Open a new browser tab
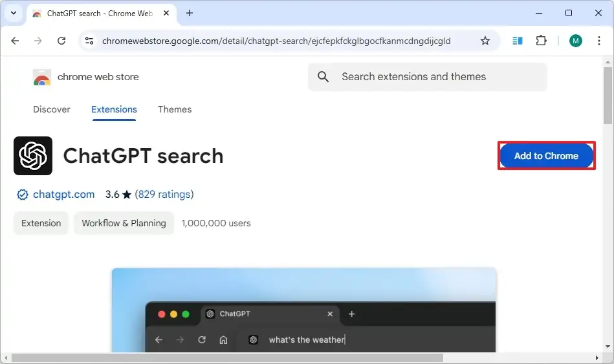The width and height of the screenshot is (614, 364). click(x=190, y=13)
